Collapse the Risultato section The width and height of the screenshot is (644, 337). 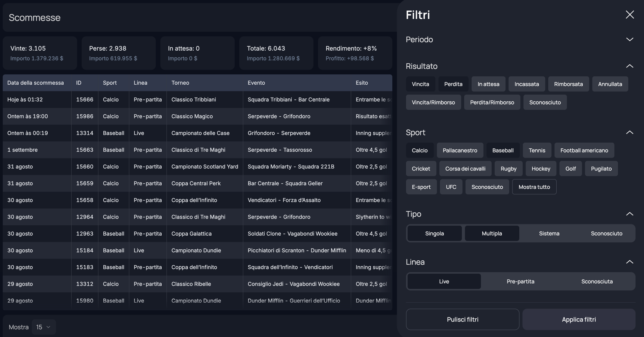(630, 66)
